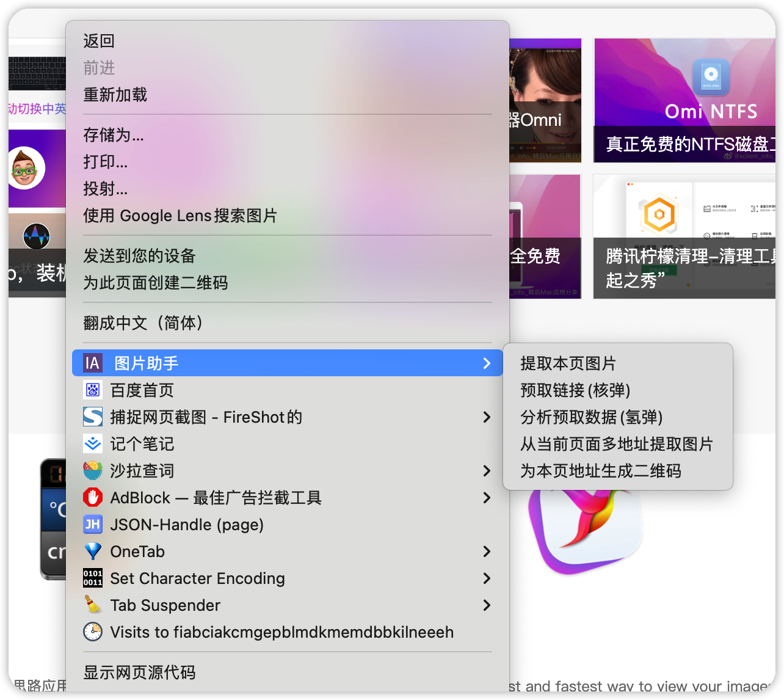Expand the Tab Suspender submenu chevron
Image resolution: width=784 pixels, height=700 pixels.
click(x=487, y=605)
